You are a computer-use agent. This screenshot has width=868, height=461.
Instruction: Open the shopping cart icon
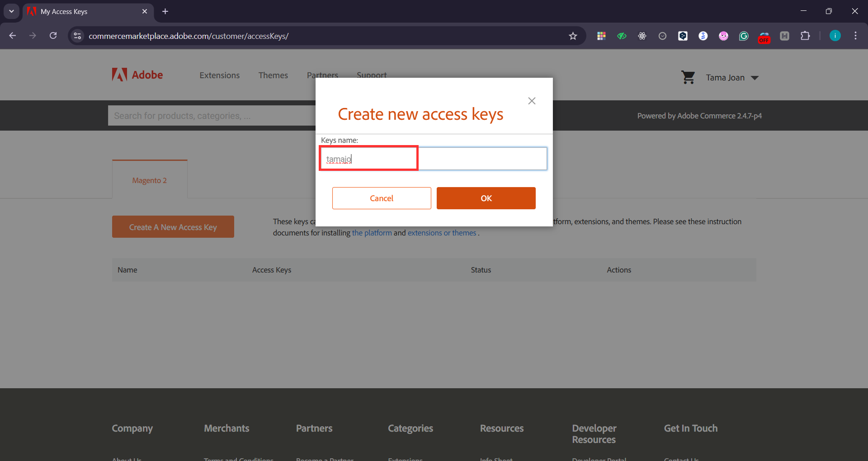point(688,77)
